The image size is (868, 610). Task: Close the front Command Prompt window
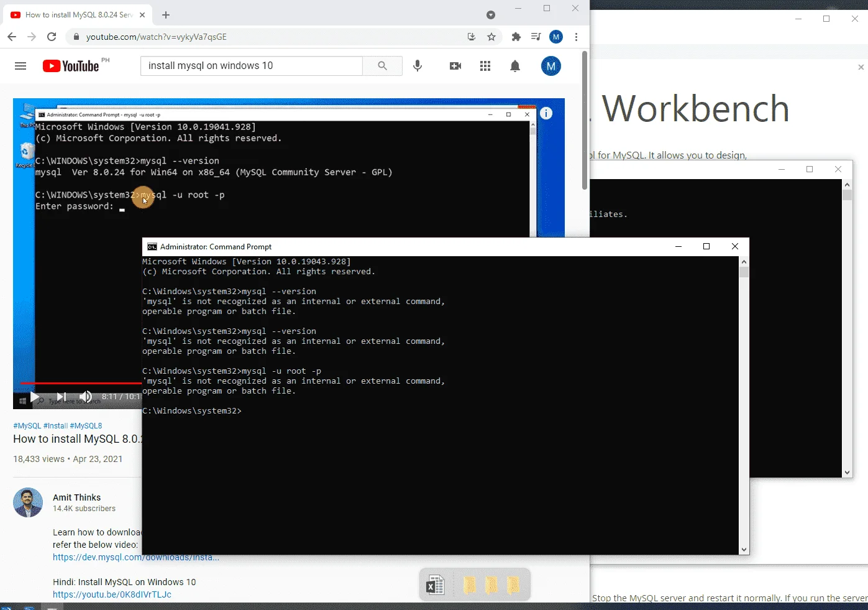[x=735, y=247]
